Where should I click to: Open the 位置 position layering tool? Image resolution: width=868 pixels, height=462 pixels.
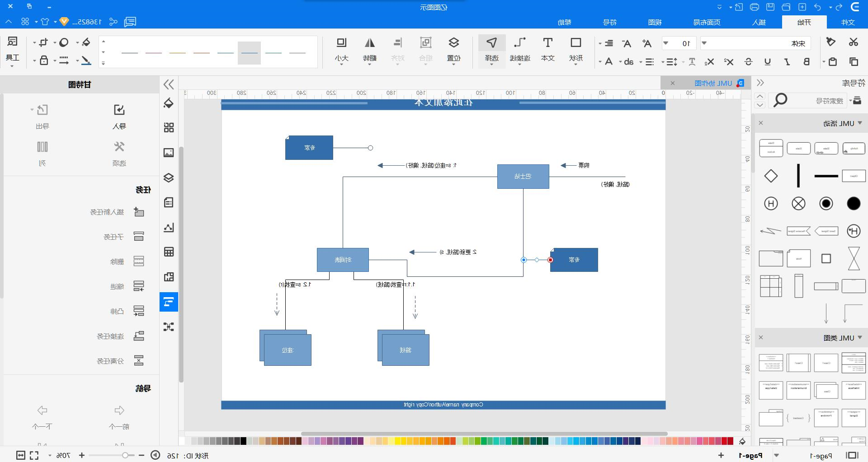[x=453, y=50]
